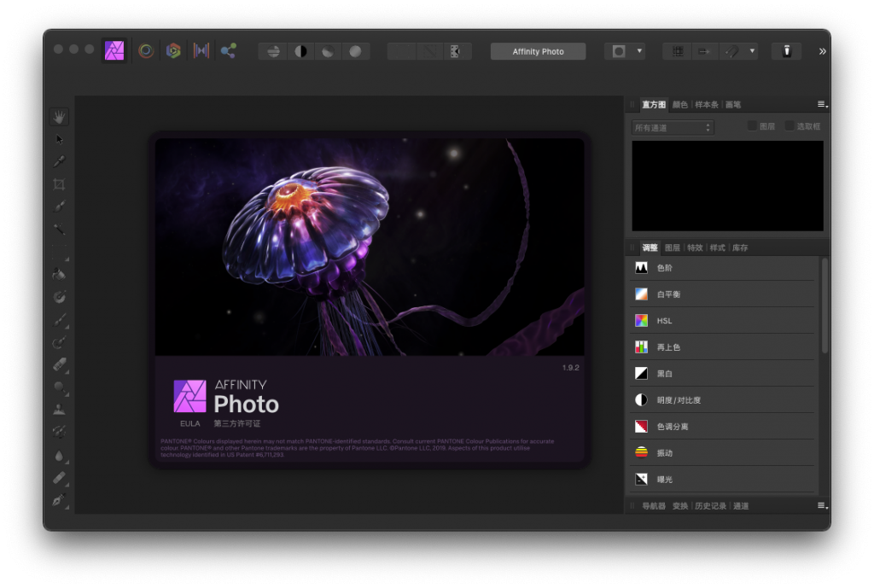Click the adjustments list vertical scrollbar

point(824,306)
